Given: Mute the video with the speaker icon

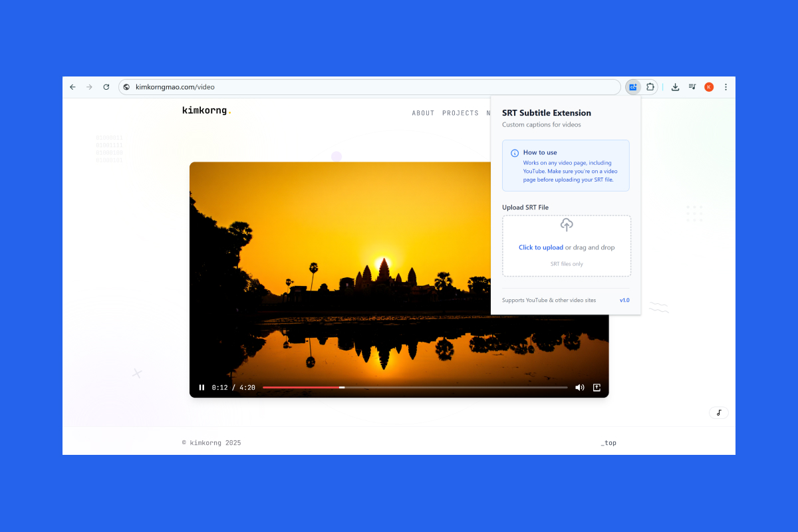Looking at the screenshot, I should tap(579, 388).
